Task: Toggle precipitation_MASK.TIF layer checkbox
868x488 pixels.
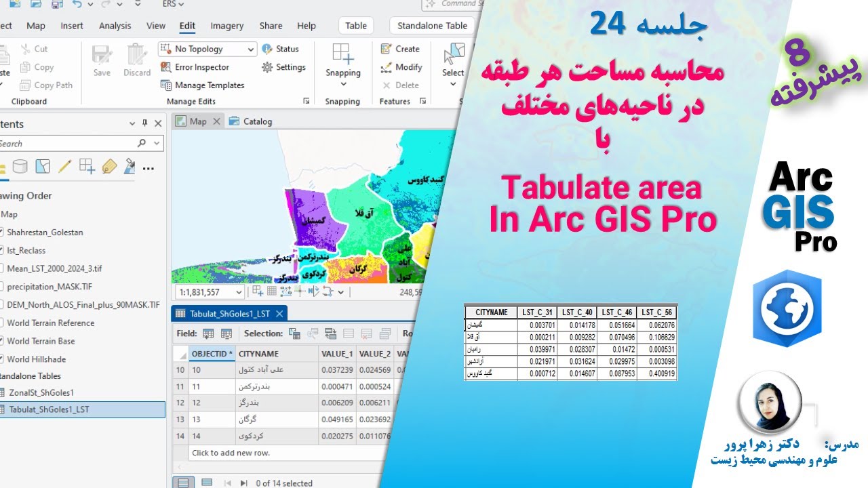Action: pyautogui.click(x=1, y=287)
